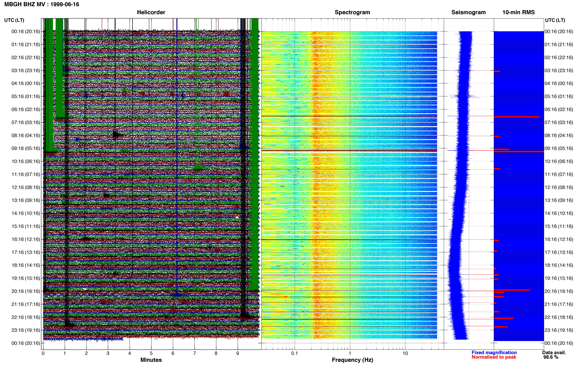The image size is (588, 368).
Task: Click right time label 14:16 (10:16)
Action: (x=559, y=213)
